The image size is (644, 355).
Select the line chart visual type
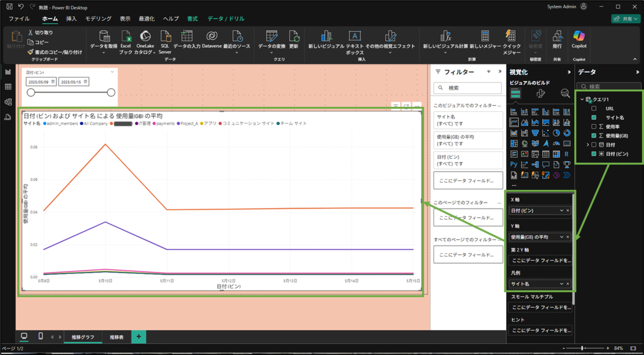[514, 122]
